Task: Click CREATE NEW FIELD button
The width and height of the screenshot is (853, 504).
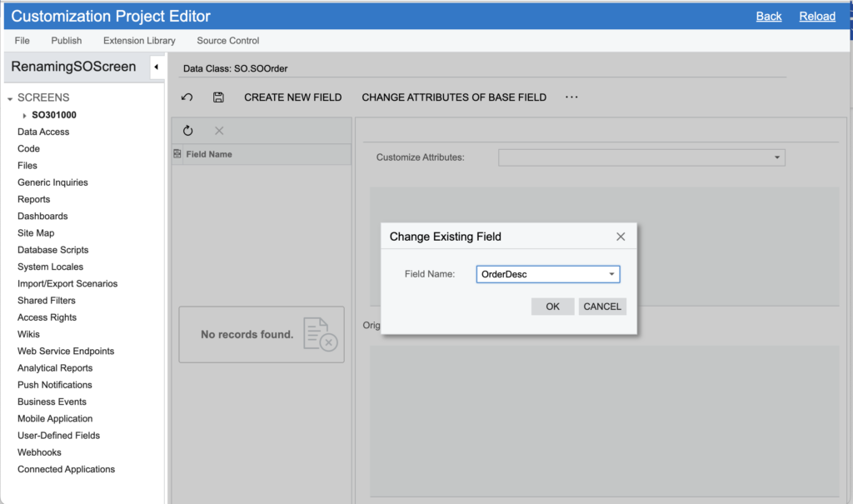Action: tap(292, 97)
